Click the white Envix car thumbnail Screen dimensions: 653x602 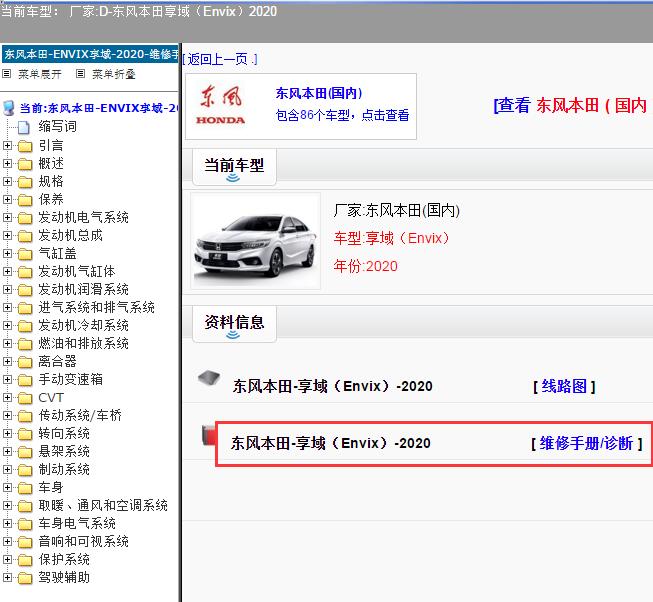point(255,241)
